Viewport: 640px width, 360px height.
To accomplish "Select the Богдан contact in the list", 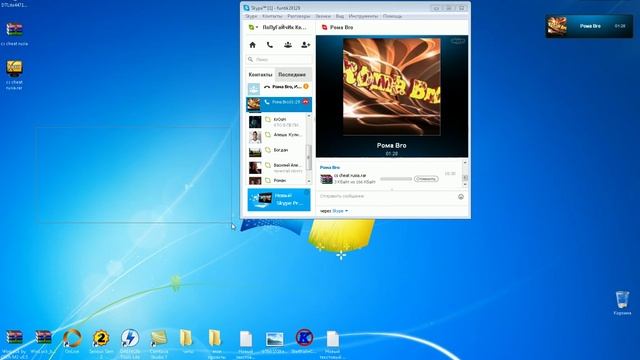I will 276,151.
